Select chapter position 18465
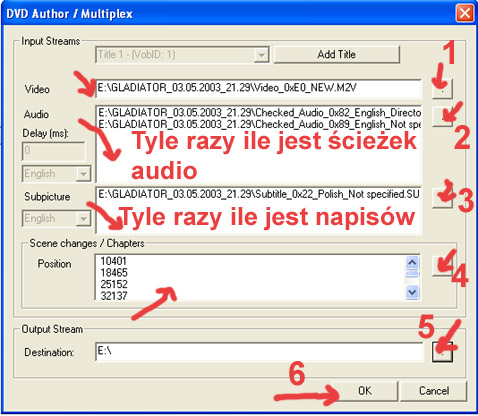Screen dimensions: 478x416 click(114, 273)
